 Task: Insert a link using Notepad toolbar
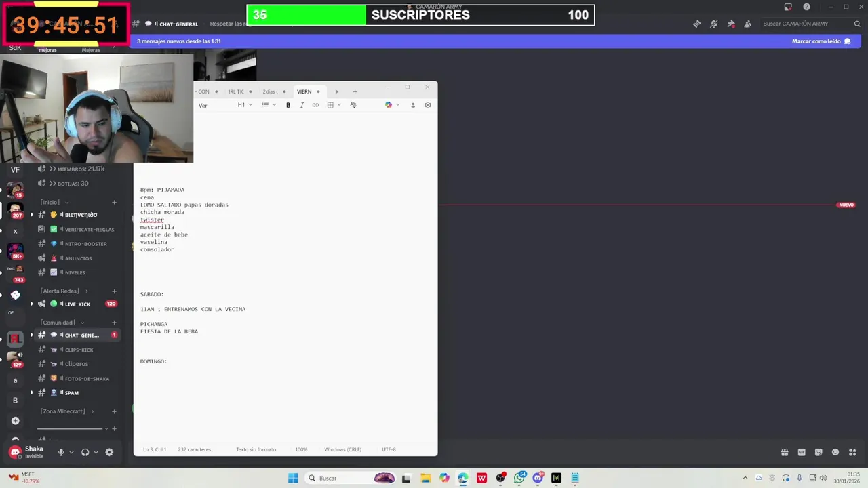click(315, 105)
